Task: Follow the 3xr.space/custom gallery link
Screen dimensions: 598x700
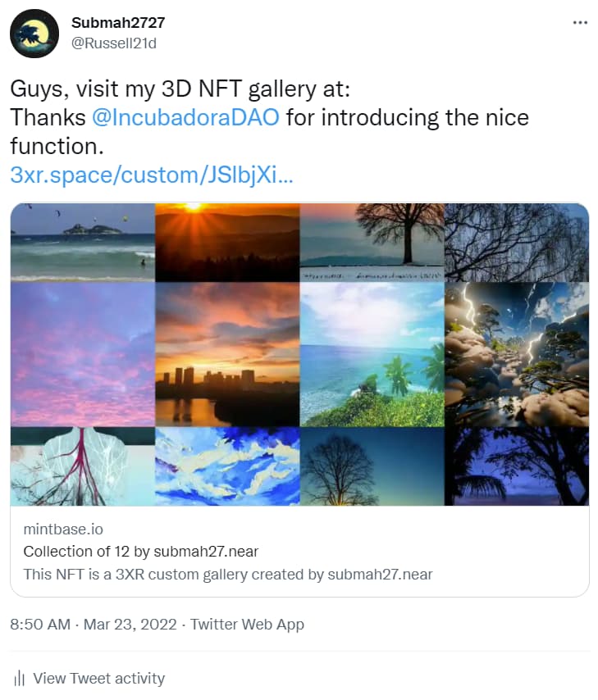Action: (x=152, y=175)
